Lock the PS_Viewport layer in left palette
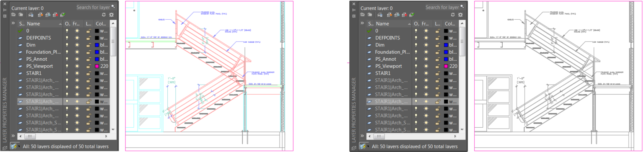The image size is (644, 152). (88, 66)
